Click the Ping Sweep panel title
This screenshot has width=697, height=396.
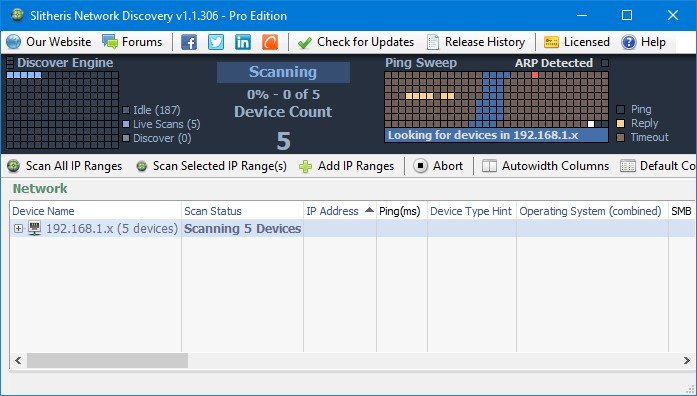click(x=421, y=63)
